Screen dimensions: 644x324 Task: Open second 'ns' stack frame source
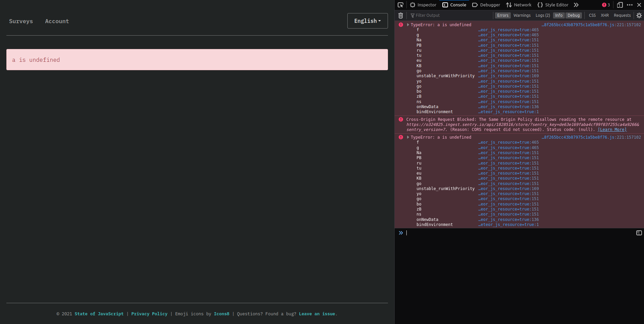tap(508, 214)
